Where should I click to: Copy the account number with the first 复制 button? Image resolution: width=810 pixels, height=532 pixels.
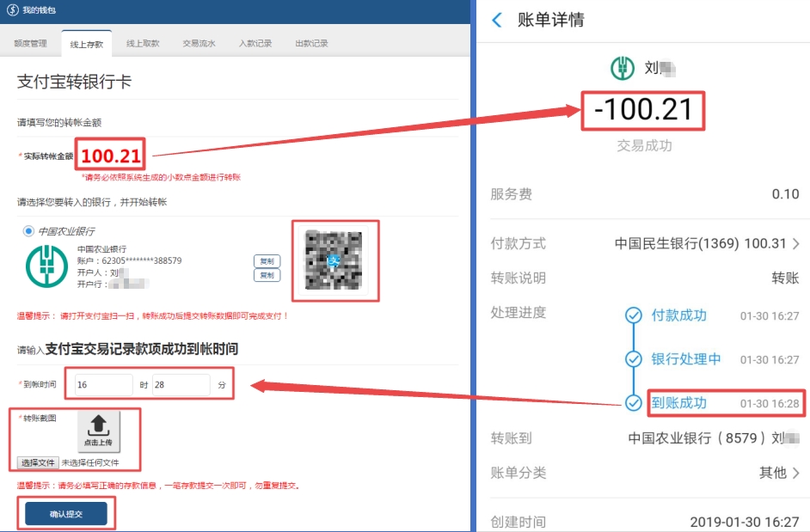coord(267,261)
